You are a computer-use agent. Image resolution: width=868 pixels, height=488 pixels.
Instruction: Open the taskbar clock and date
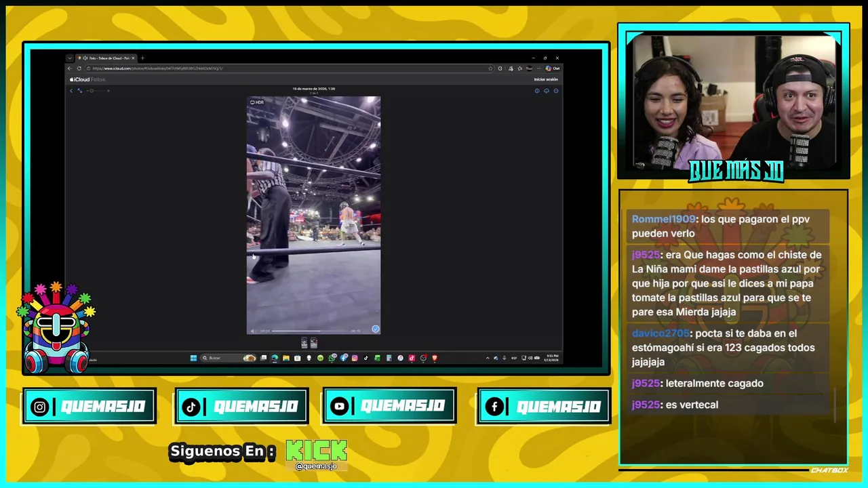[551, 358]
